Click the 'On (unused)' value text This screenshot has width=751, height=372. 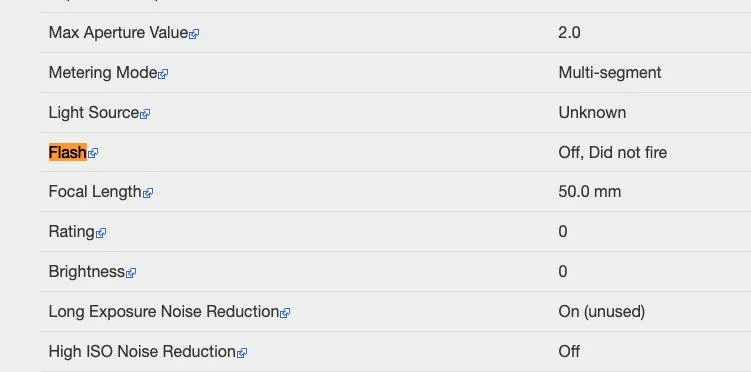(602, 312)
